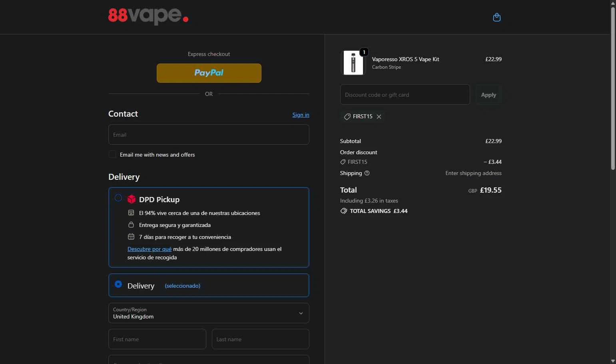Click the – £3.44 discount amount
Image resolution: width=616 pixels, height=364 pixels.
pos(492,162)
